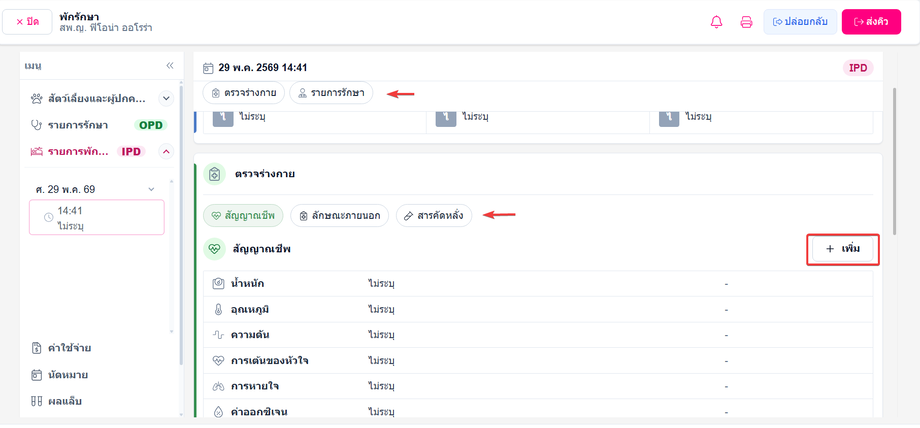Click the ปล่อยกลับ button
Image resolution: width=920 pixels, height=428 pixels.
pyautogui.click(x=800, y=22)
